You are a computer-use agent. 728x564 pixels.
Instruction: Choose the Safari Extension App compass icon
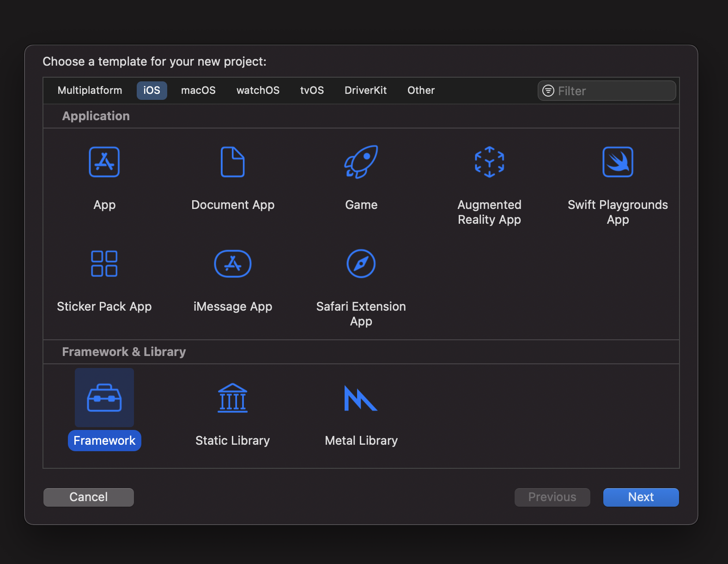point(361,264)
